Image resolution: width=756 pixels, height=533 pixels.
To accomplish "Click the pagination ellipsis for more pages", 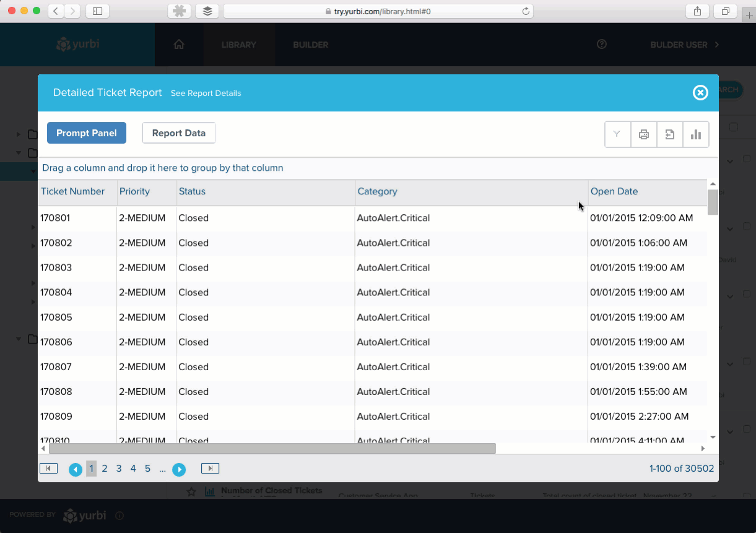I will pyautogui.click(x=162, y=469).
